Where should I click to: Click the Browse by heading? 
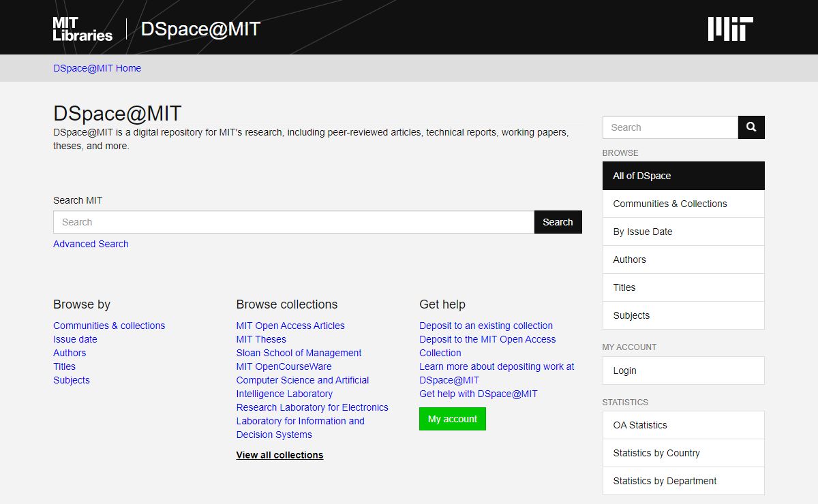tap(82, 304)
